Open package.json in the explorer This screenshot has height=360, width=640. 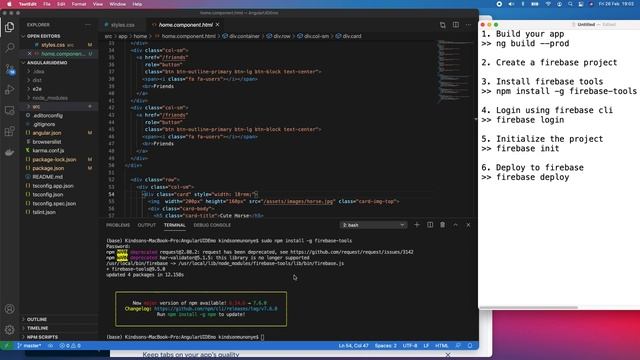[48, 168]
